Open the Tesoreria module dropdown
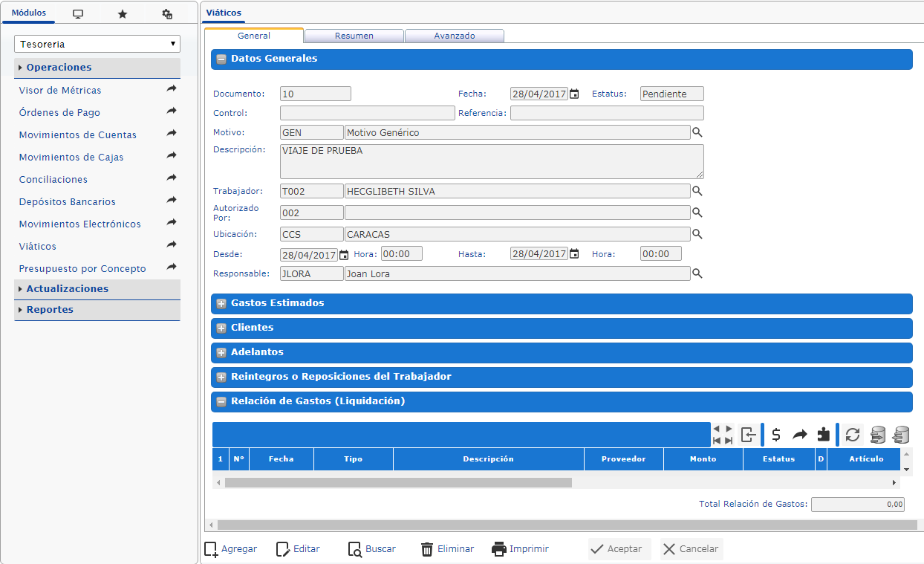924x564 pixels. (x=97, y=45)
